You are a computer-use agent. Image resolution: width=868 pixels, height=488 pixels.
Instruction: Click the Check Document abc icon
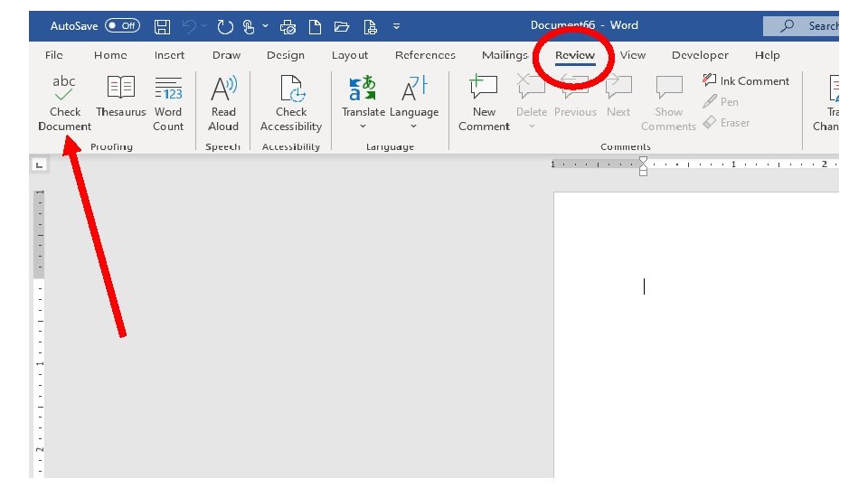pyautogui.click(x=64, y=88)
